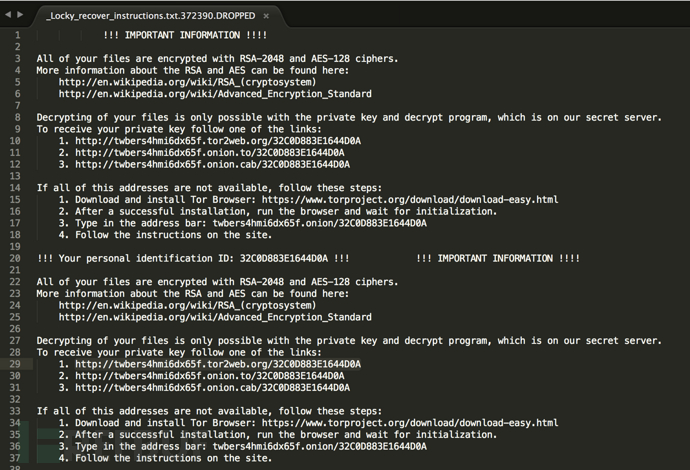Click the Advanced_Encryption_Standard URL on line 6
Image resolution: width=690 pixels, height=470 pixels.
pos(215,94)
